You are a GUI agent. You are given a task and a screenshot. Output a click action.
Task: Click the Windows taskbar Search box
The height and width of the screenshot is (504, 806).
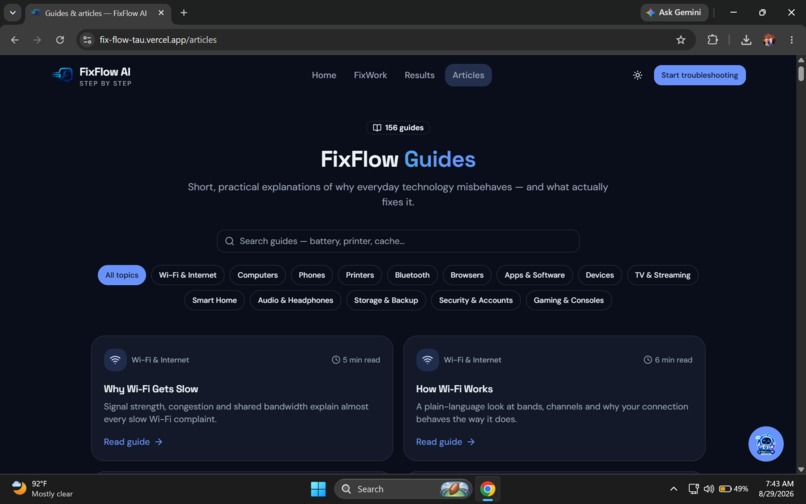pos(403,489)
